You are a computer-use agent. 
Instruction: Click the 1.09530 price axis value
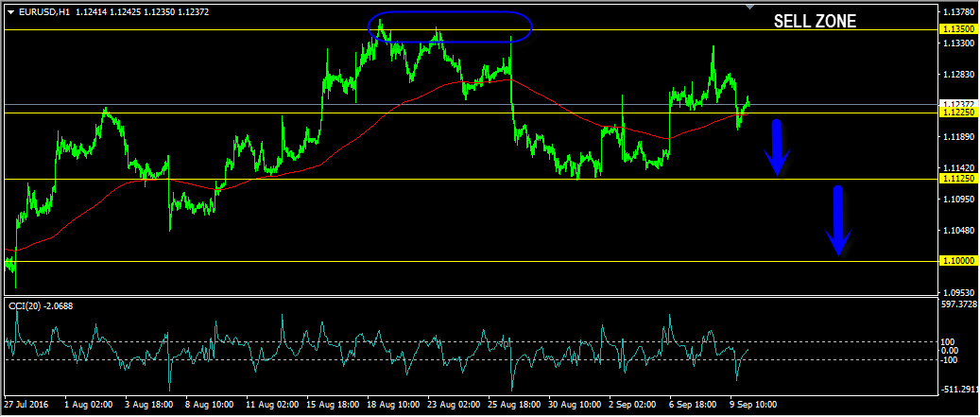(959, 292)
